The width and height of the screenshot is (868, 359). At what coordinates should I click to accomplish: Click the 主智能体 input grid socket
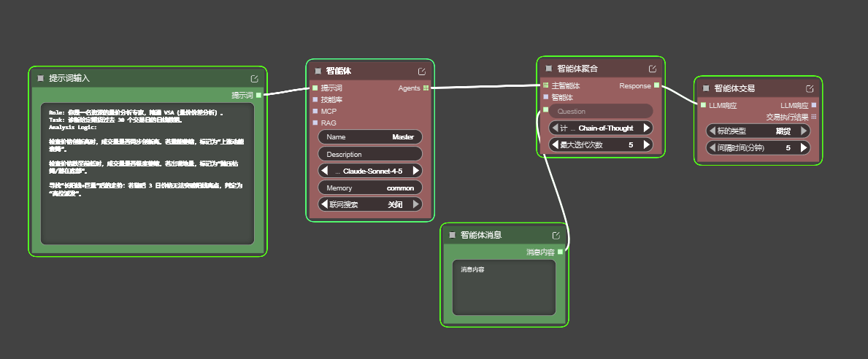(545, 85)
